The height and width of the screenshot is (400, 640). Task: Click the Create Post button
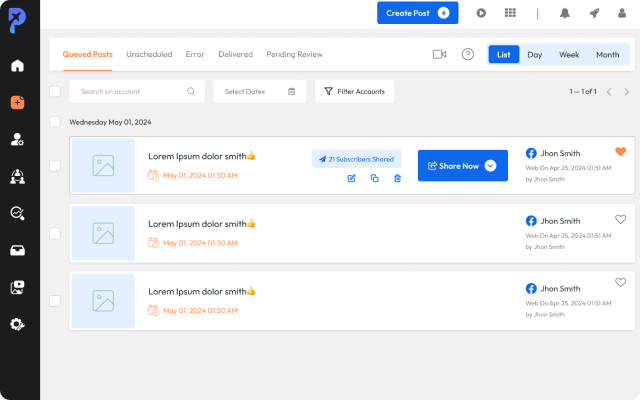point(417,13)
